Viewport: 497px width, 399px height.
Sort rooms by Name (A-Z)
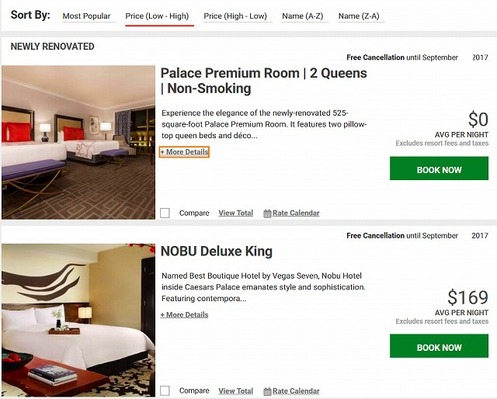[x=302, y=16]
